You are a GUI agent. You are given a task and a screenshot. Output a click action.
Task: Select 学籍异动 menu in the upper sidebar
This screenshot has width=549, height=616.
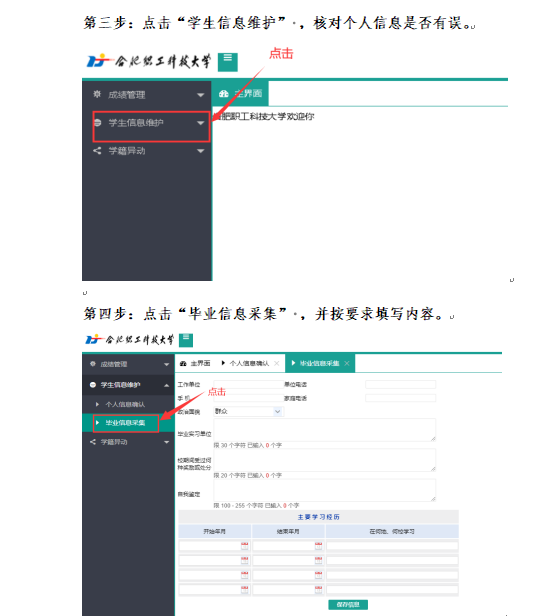point(147,151)
